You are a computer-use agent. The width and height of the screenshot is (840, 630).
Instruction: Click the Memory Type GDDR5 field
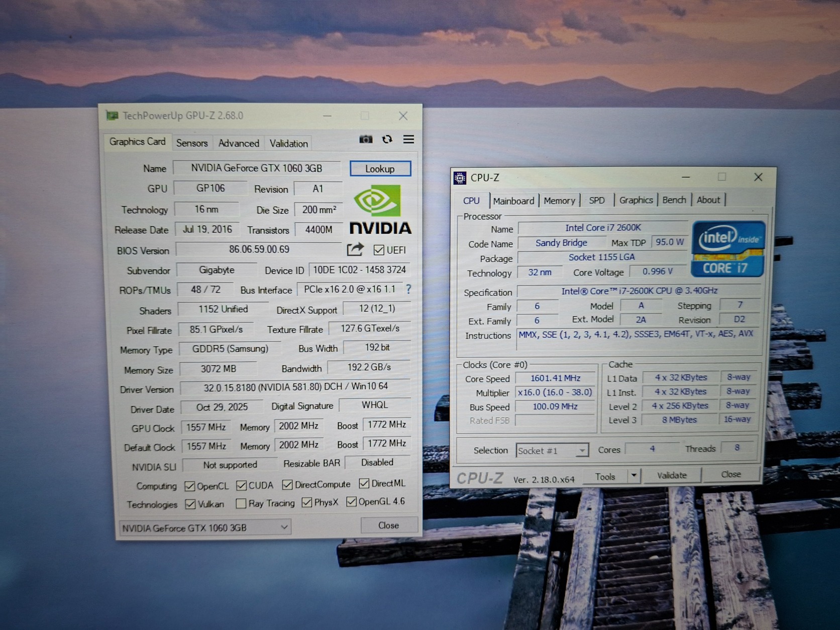[x=230, y=349]
